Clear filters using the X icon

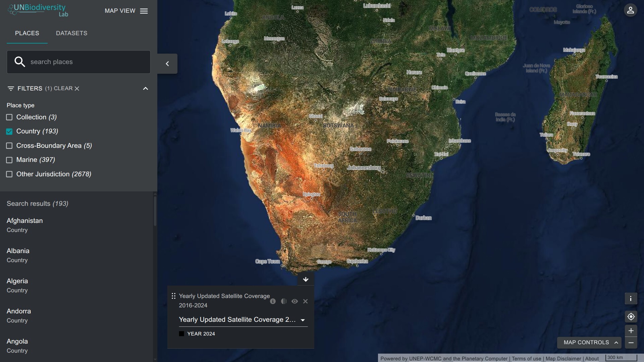77,88
